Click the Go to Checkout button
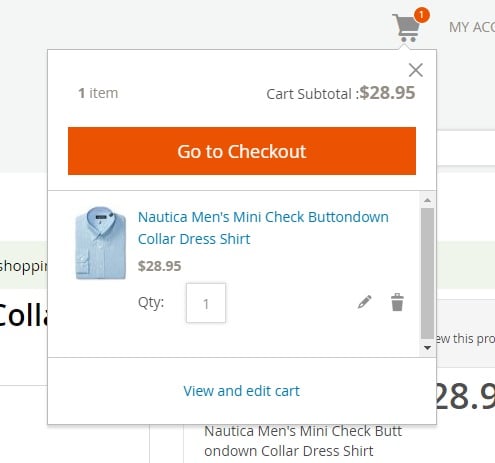 click(242, 151)
